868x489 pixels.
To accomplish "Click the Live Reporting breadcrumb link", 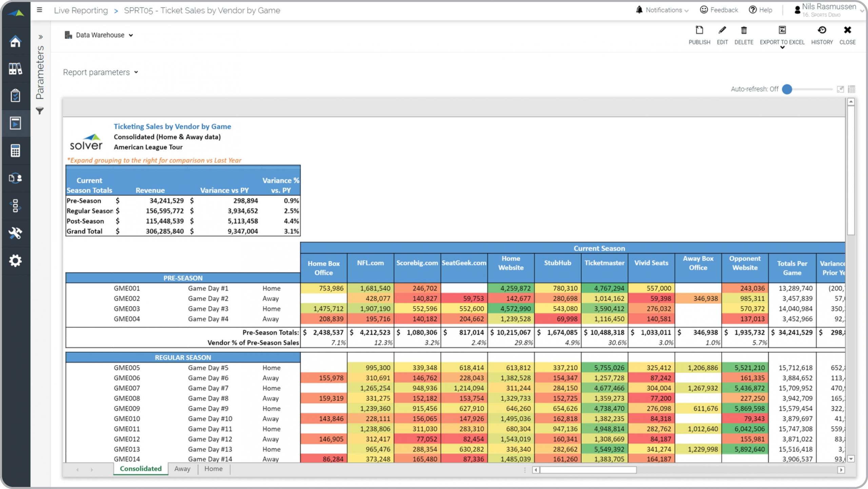I will 81,11.
